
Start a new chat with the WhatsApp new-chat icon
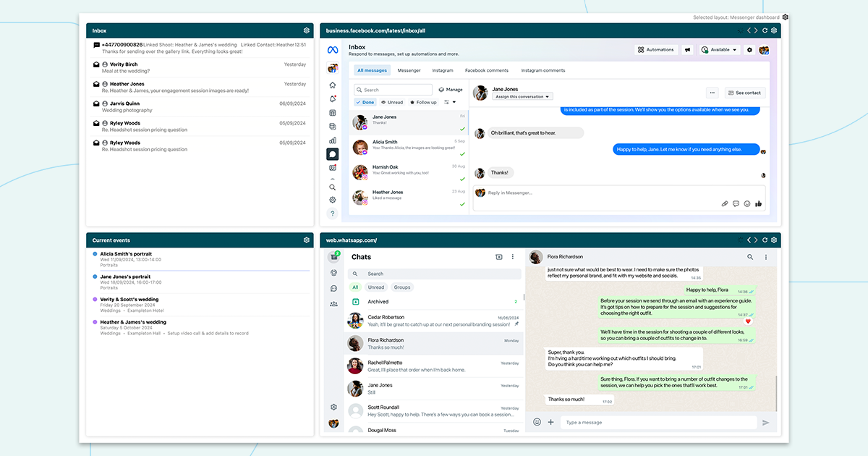[x=498, y=256]
